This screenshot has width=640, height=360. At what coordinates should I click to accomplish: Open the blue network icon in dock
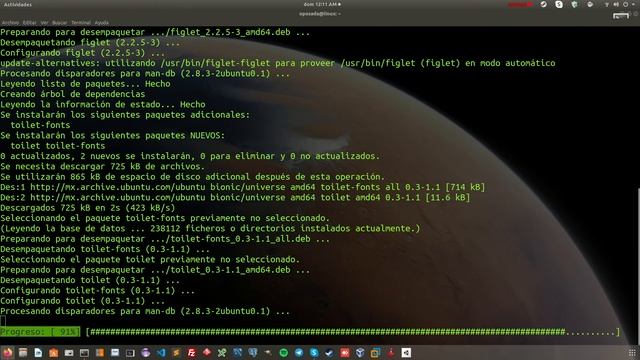tap(238, 352)
